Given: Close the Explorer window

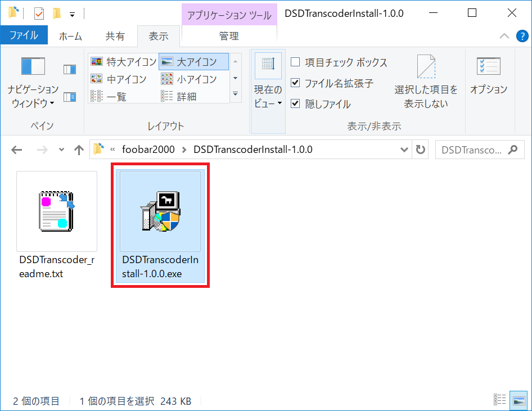Looking at the screenshot, I should click(x=512, y=13).
